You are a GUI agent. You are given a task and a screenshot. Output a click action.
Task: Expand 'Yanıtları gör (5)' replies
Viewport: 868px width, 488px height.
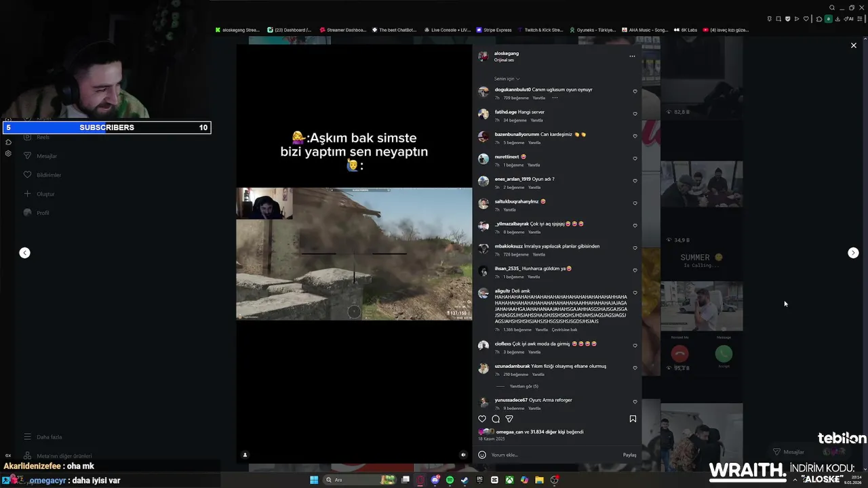pos(524,386)
